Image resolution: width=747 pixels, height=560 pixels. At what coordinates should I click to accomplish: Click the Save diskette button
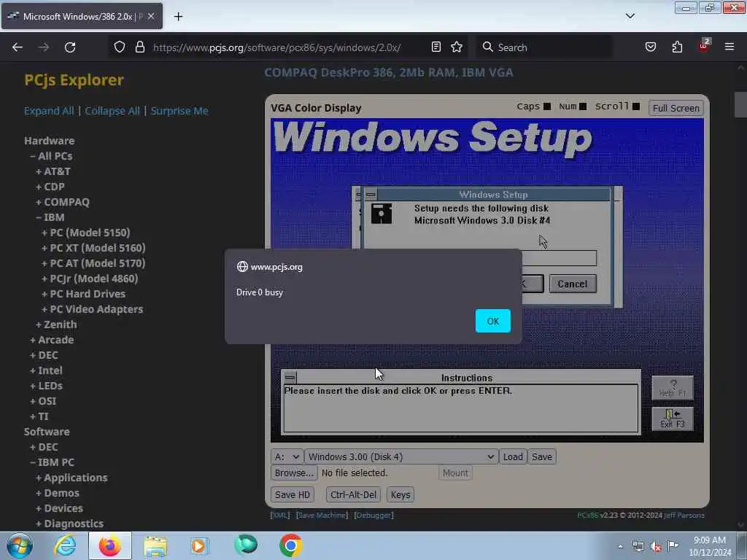(x=542, y=456)
